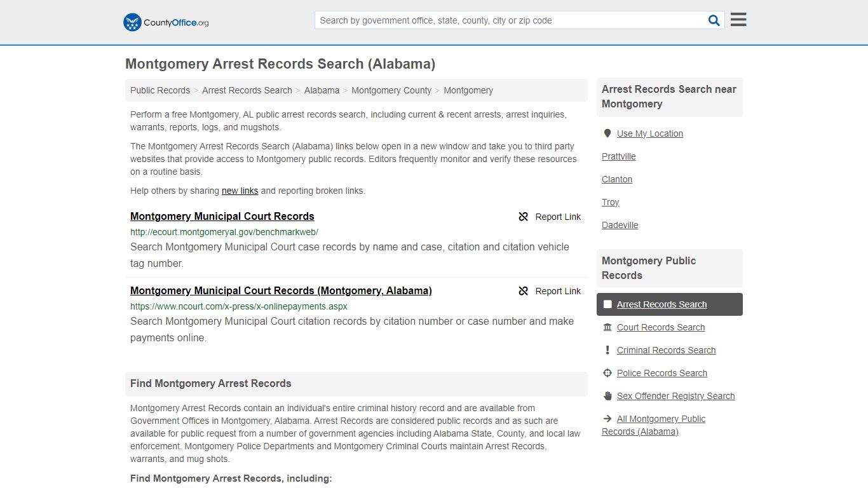Image resolution: width=868 pixels, height=488 pixels.
Task: Select Criminal Records Search sidebar item
Action: pos(666,350)
